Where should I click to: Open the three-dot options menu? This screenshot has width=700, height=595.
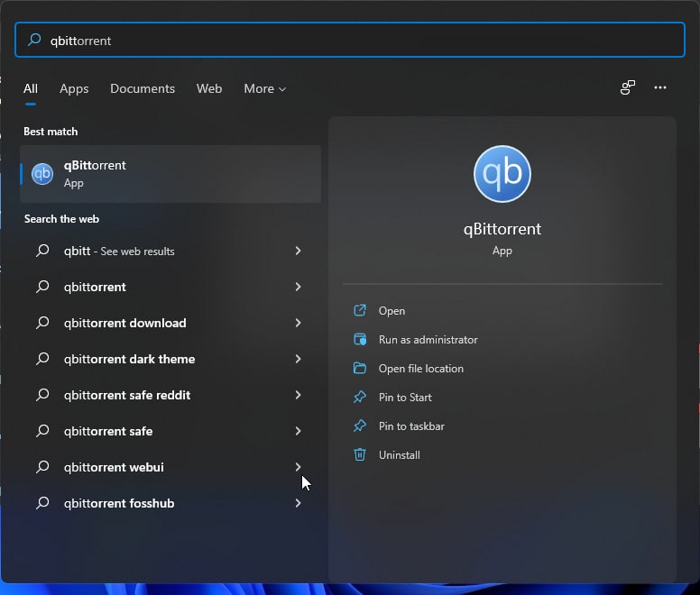tap(660, 87)
